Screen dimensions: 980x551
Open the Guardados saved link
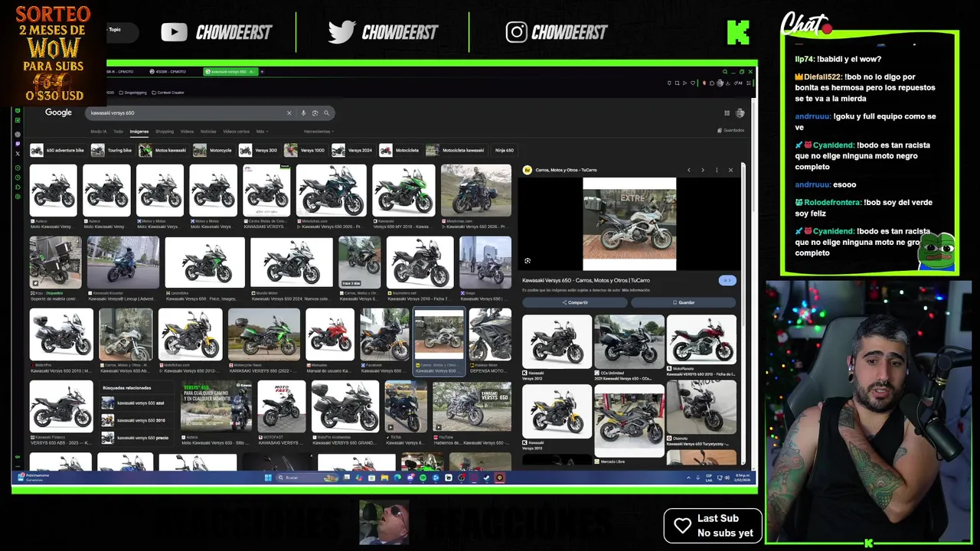(731, 130)
